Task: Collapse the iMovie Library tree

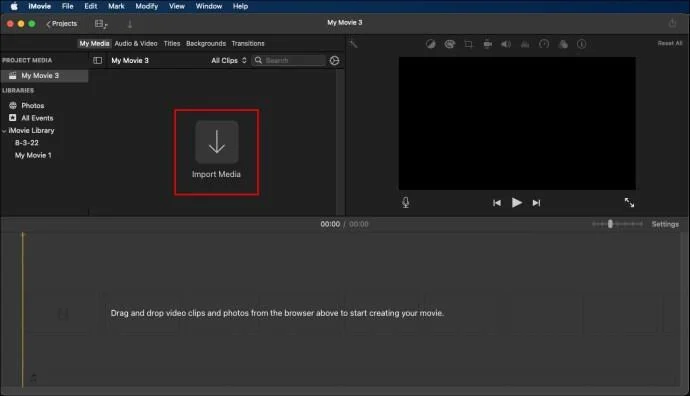Action: click(x=4, y=131)
